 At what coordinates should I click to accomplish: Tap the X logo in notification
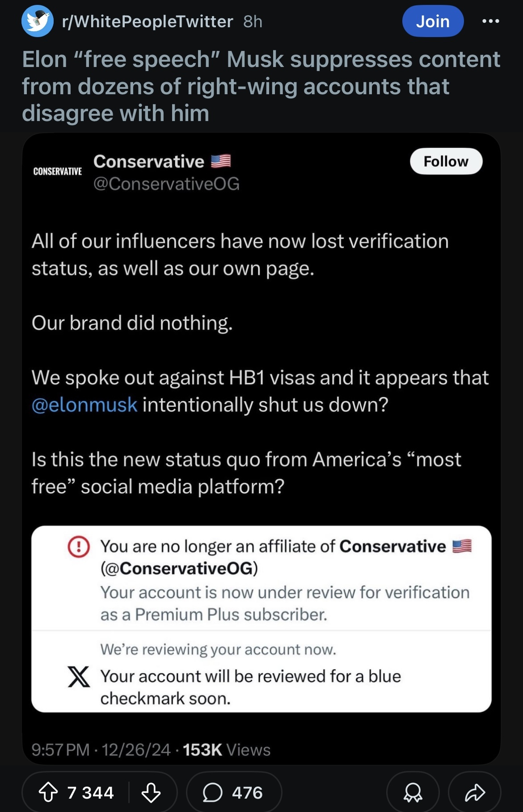pyautogui.click(x=79, y=676)
